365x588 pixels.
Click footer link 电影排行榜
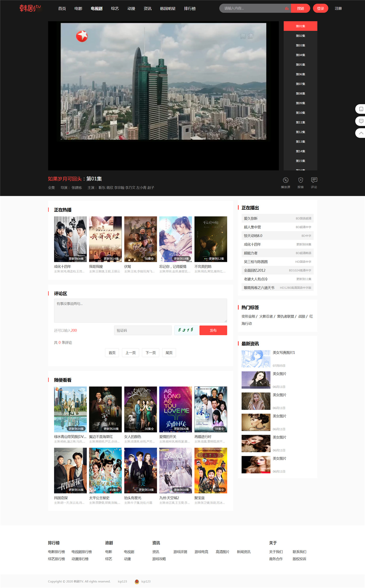coord(57,552)
